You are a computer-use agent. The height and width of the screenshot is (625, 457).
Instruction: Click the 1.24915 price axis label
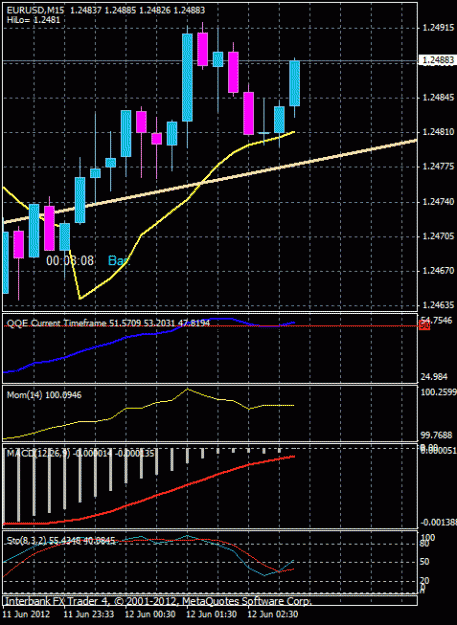[438, 28]
